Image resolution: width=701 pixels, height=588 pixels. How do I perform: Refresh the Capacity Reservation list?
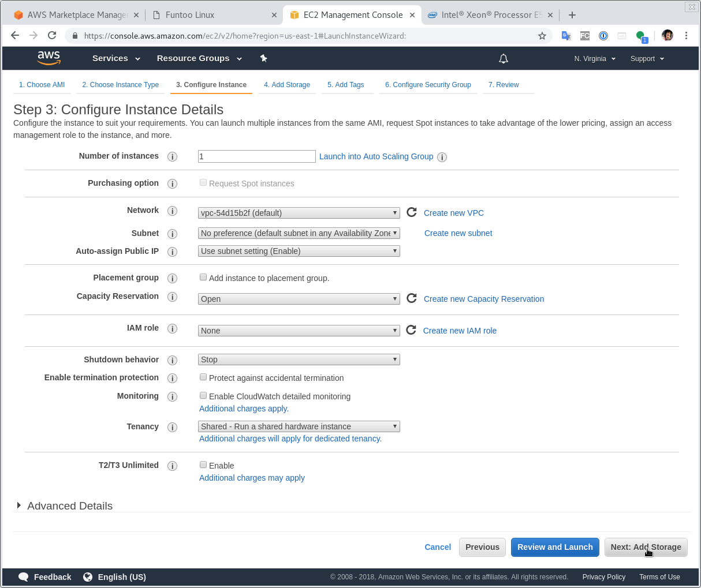click(x=412, y=298)
